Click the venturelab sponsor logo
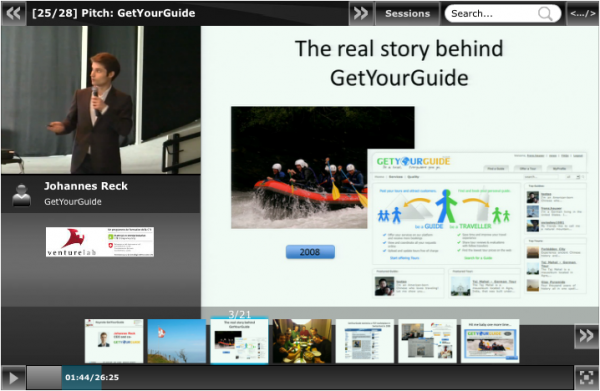 100,242
